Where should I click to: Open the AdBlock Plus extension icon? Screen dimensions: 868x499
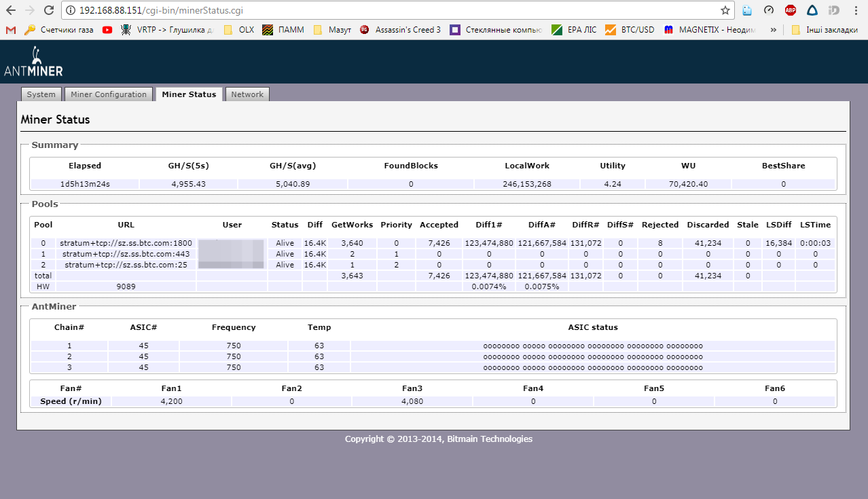pyautogui.click(x=791, y=10)
